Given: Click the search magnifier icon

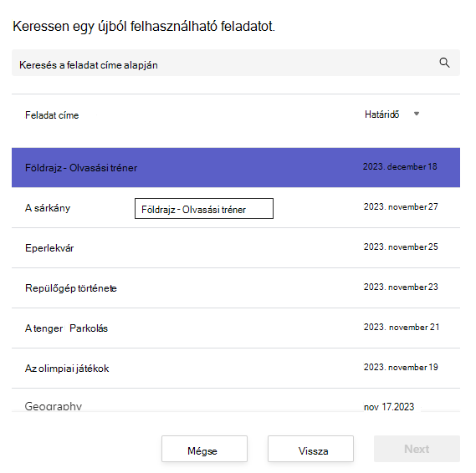Looking at the screenshot, I should [444, 63].
